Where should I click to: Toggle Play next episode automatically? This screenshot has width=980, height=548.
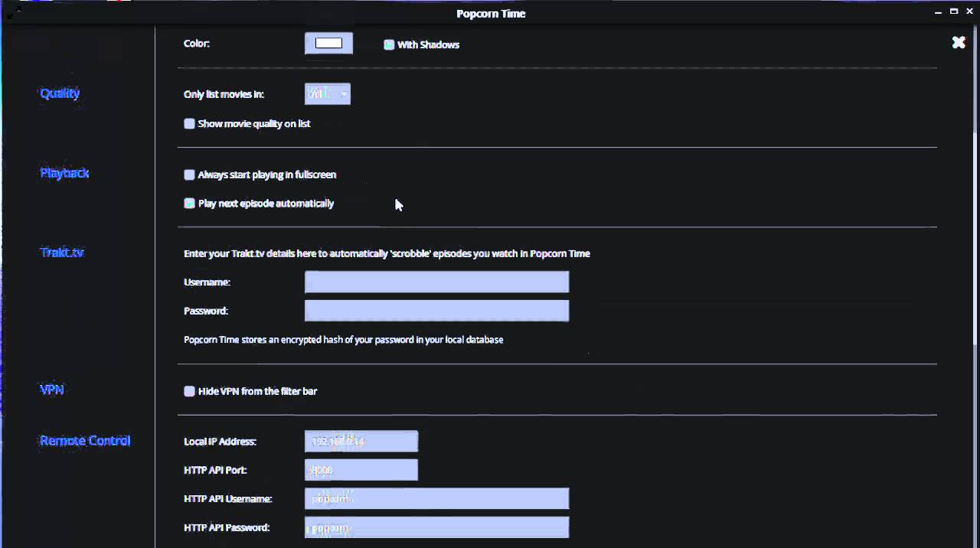189,204
